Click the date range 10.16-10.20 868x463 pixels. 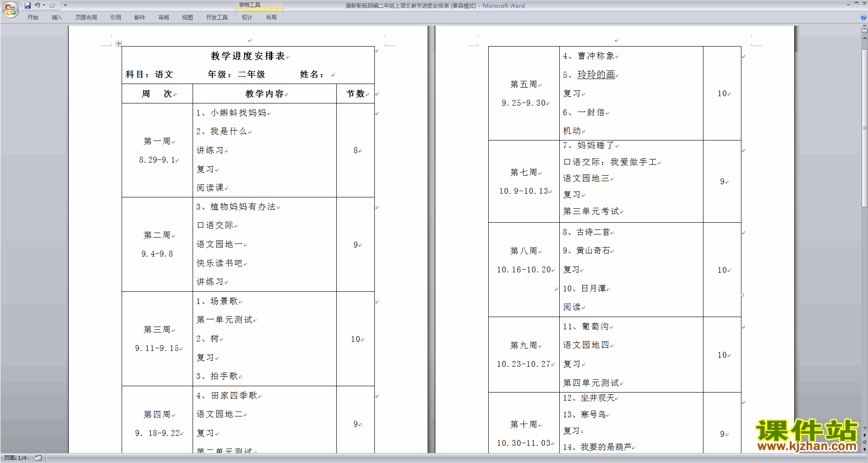pyautogui.click(x=524, y=270)
